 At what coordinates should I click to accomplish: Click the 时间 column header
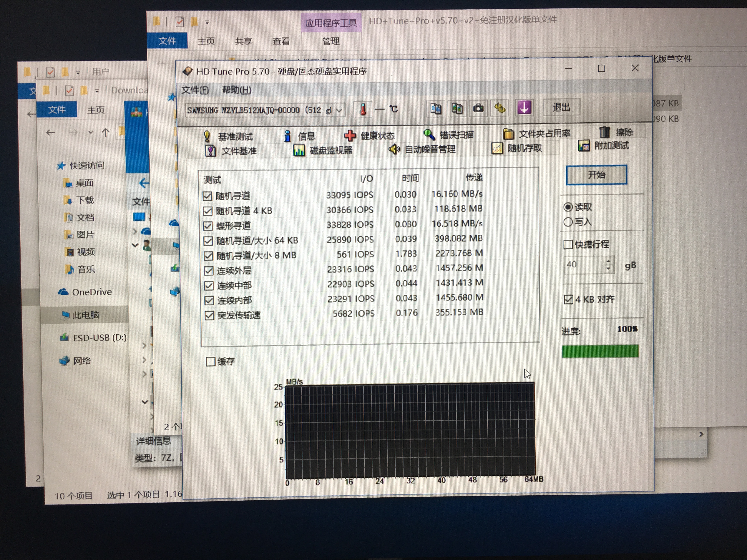[x=410, y=178]
